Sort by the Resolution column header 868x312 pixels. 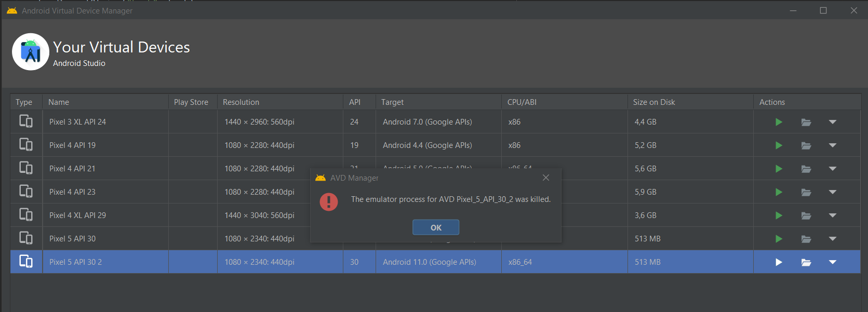tap(280, 102)
